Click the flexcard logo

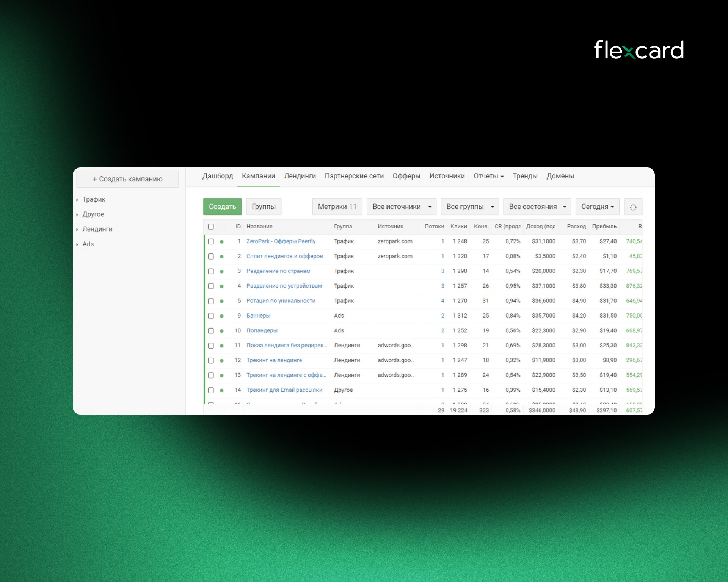click(x=639, y=50)
